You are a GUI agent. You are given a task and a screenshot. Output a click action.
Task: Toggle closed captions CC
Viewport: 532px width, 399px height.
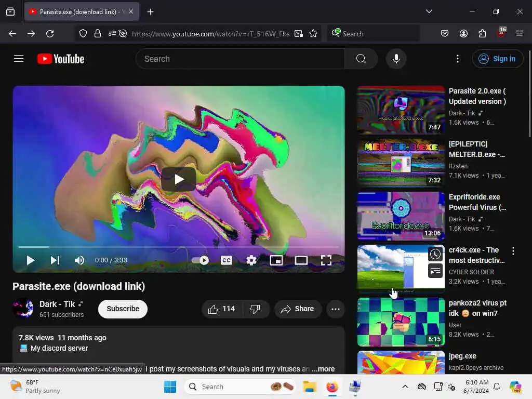(x=227, y=260)
